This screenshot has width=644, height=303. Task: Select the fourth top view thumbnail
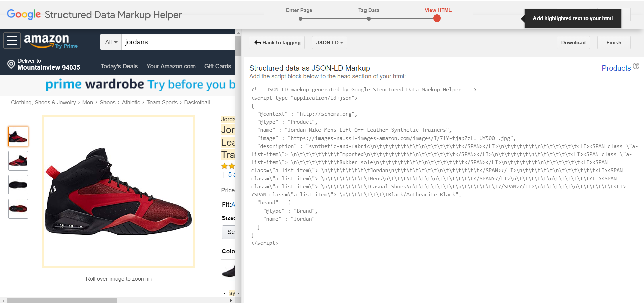coord(18,209)
